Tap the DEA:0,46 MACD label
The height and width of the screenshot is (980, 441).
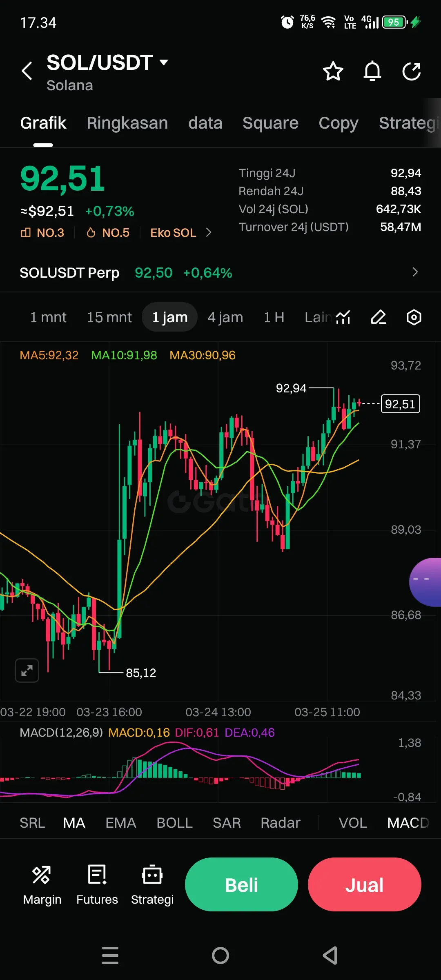[x=249, y=733]
